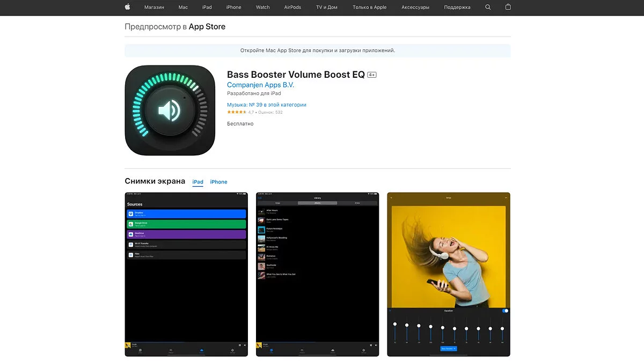644x362 pixels.
Task: Switch to the iPhone screenshots tab
Action: (x=218, y=182)
